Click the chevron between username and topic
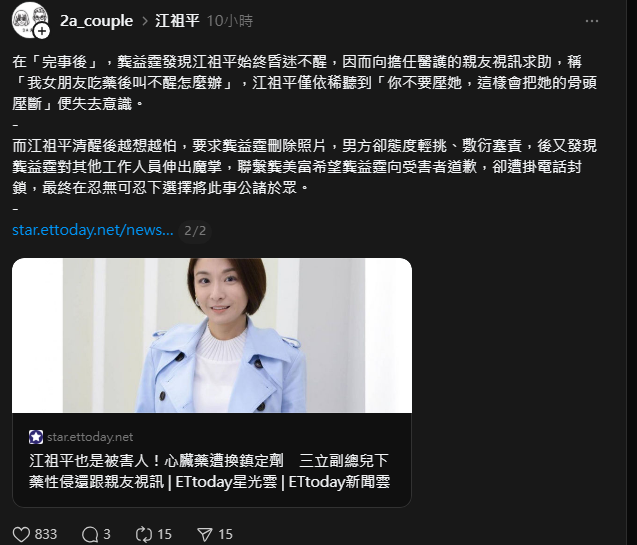The width and height of the screenshot is (637, 545). point(145,21)
